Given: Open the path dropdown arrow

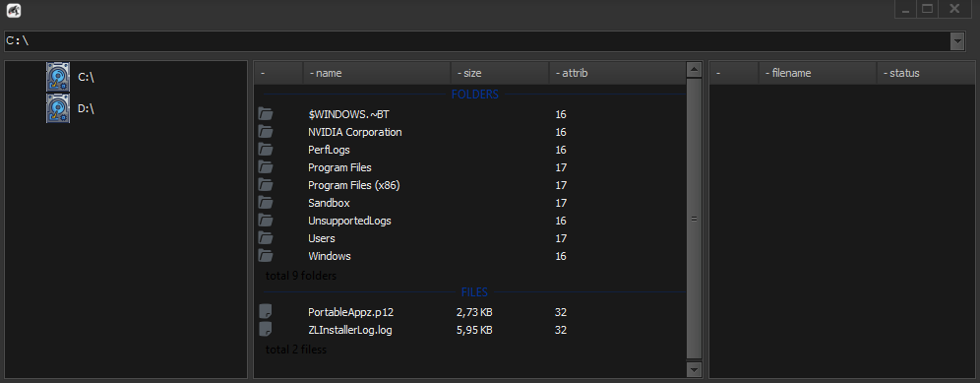Looking at the screenshot, I should pos(956,41).
